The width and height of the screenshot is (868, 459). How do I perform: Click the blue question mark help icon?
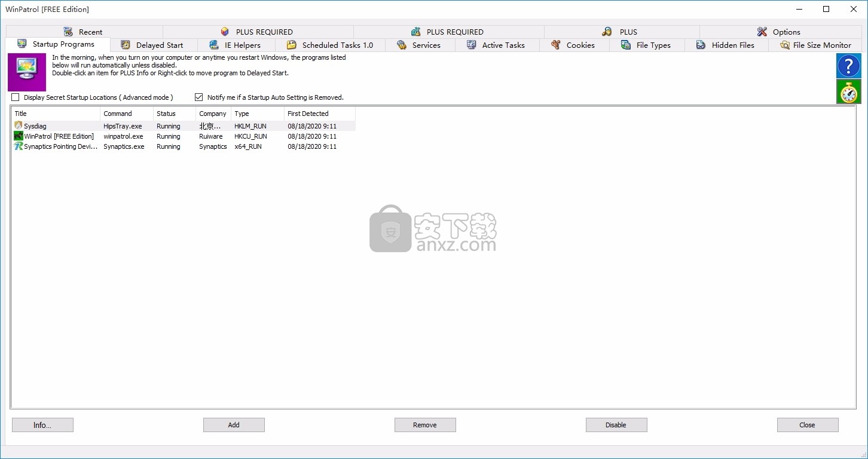pos(848,66)
